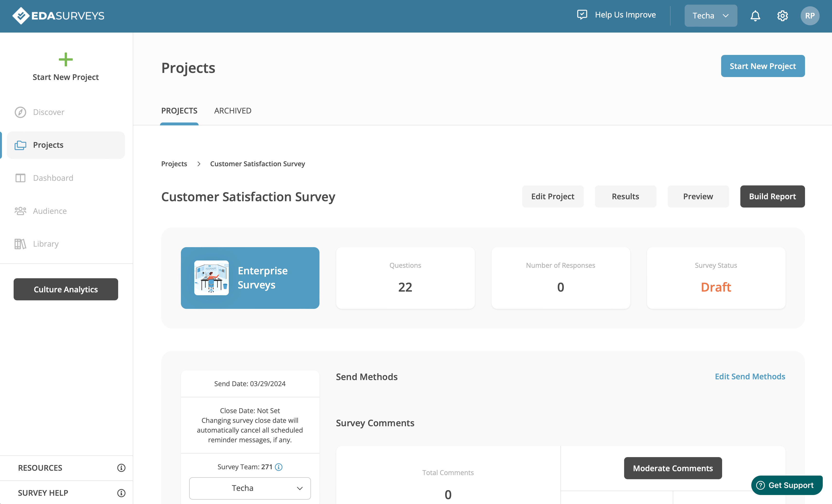This screenshot has height=504, width=832.
Task: Click the breadcrumb chevron arrow
Action: [199, 164]
